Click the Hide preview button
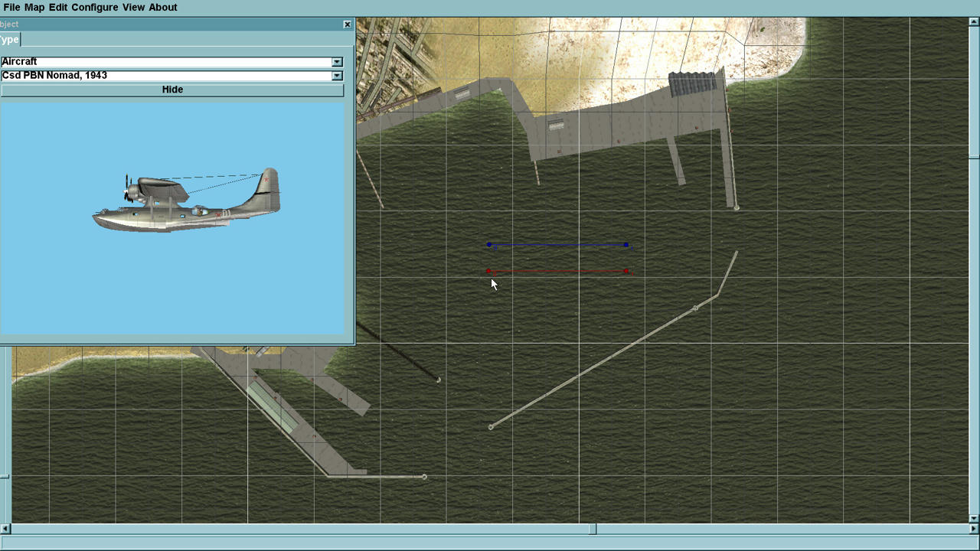This screenshot has height=551, width=980. click(172, 90)
